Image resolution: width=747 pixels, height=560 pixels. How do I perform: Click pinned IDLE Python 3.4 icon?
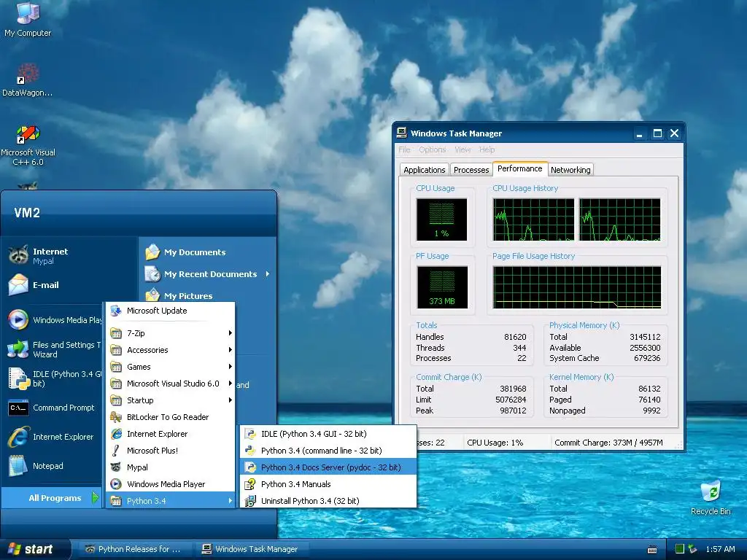(18, 378)
